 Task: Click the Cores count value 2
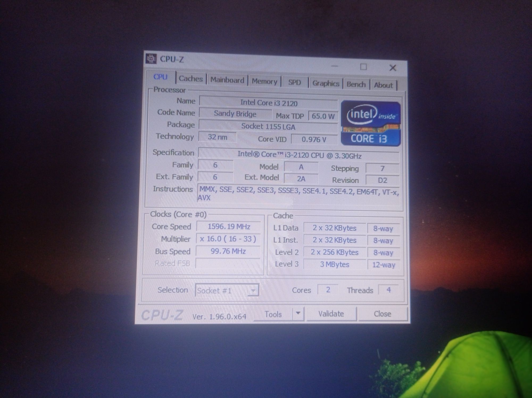pos(328,290)
